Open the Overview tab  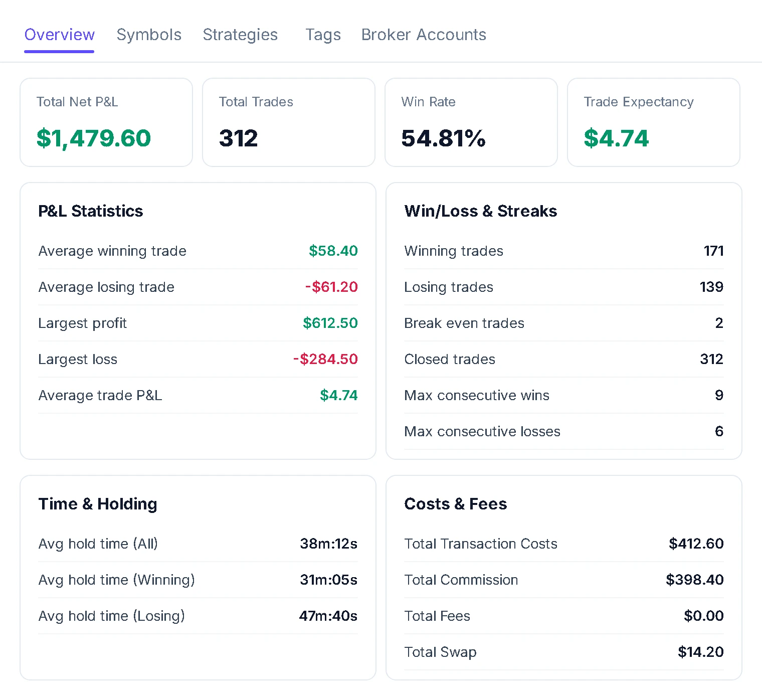tap(59, 35)
